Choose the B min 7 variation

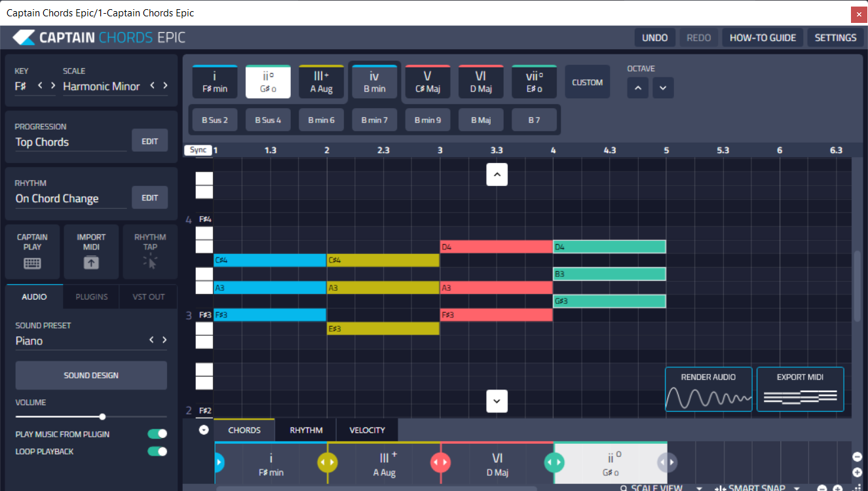(x=374, y=120)
